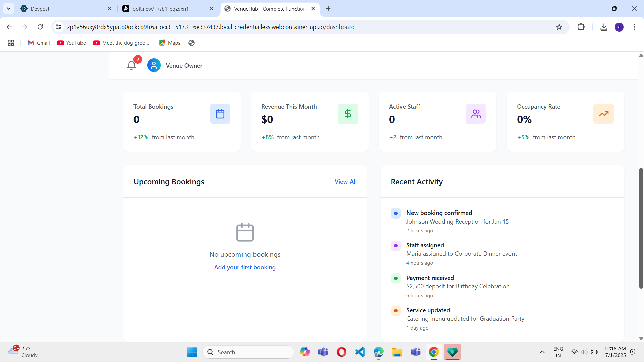The width and height of the screenshot is (644, 362).
Task: Open View All upcoming bookings
Action: 345,181
